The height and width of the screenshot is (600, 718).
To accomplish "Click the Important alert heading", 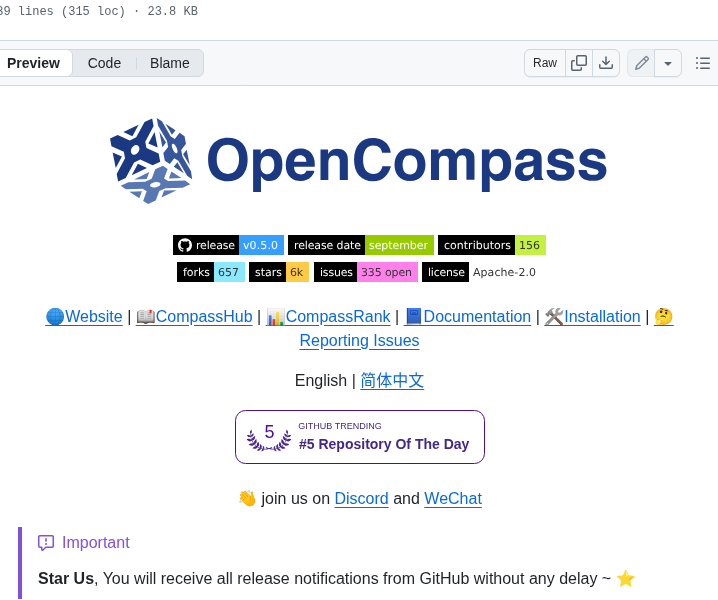I will click(84, 542).
